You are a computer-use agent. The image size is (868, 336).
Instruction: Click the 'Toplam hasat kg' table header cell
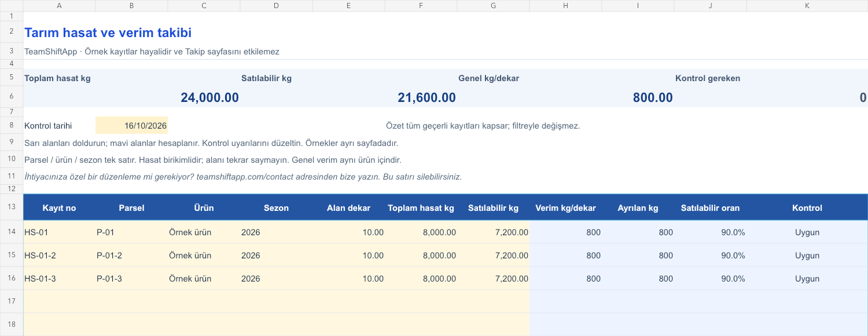[x=421, y=208]
